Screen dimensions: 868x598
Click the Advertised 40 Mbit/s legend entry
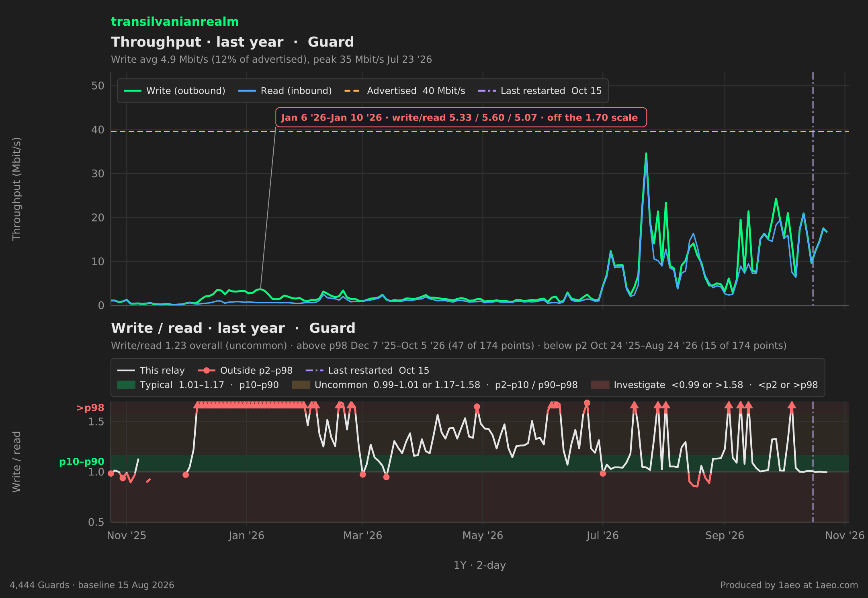tap(405, 91)
